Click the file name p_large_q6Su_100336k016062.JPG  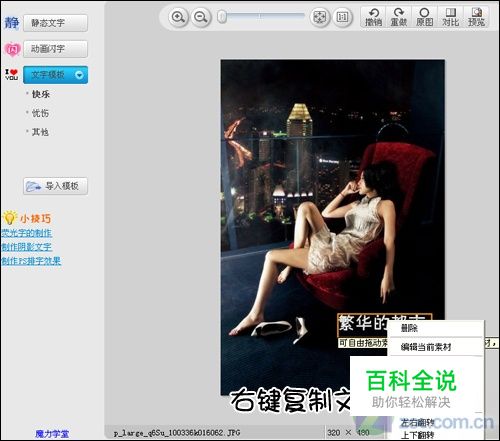pos(177,433)
